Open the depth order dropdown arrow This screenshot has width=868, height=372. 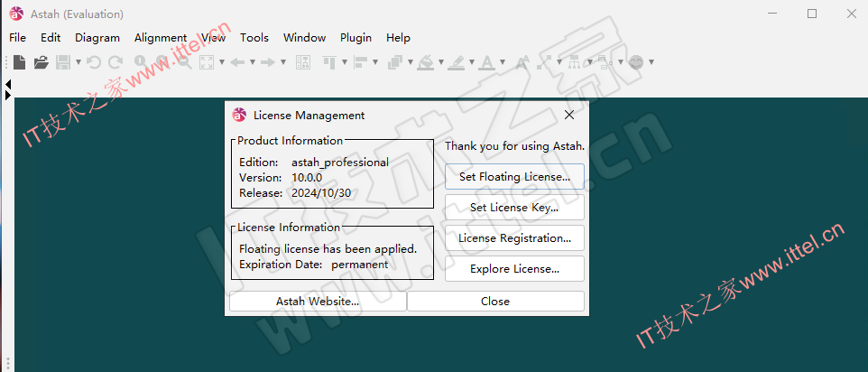point(411,62)
